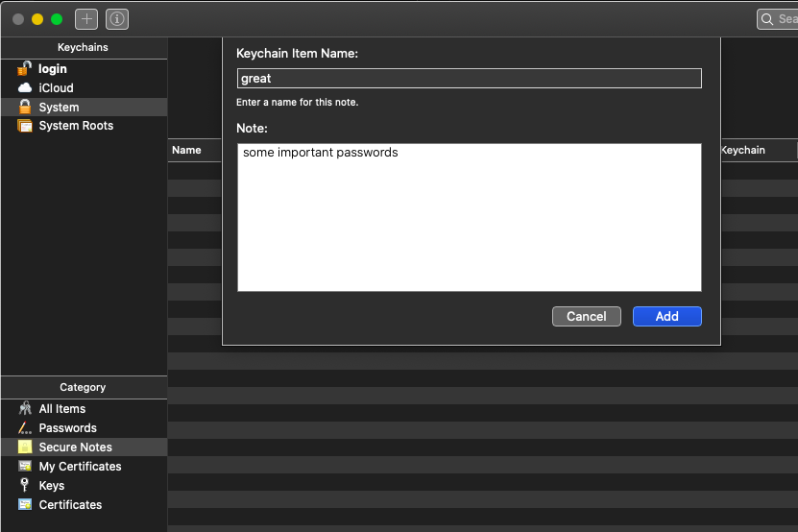Click the 'Note:' label
Image resolution: width=798 pixels, height=532 pixels.
pos(252,129)
